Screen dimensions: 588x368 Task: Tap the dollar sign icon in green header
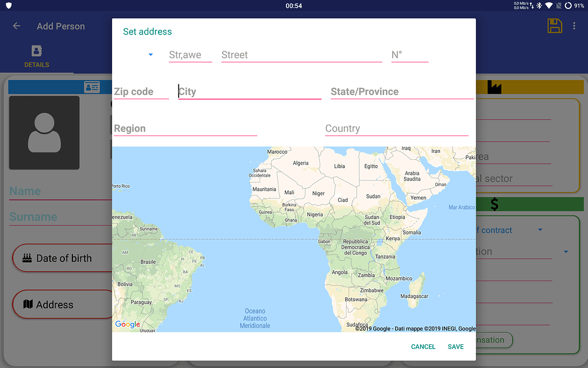coord(494,204)
